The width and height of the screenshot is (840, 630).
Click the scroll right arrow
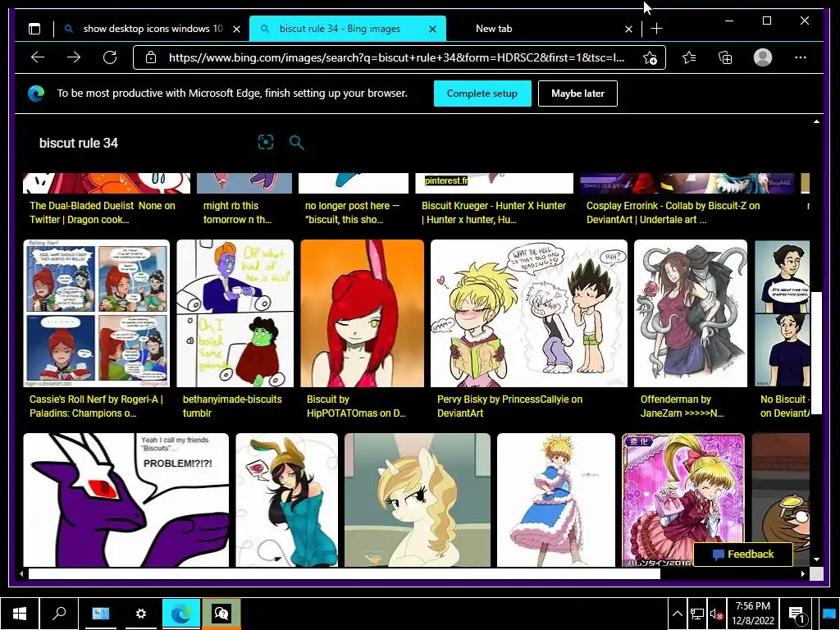(x=802, y=573)
